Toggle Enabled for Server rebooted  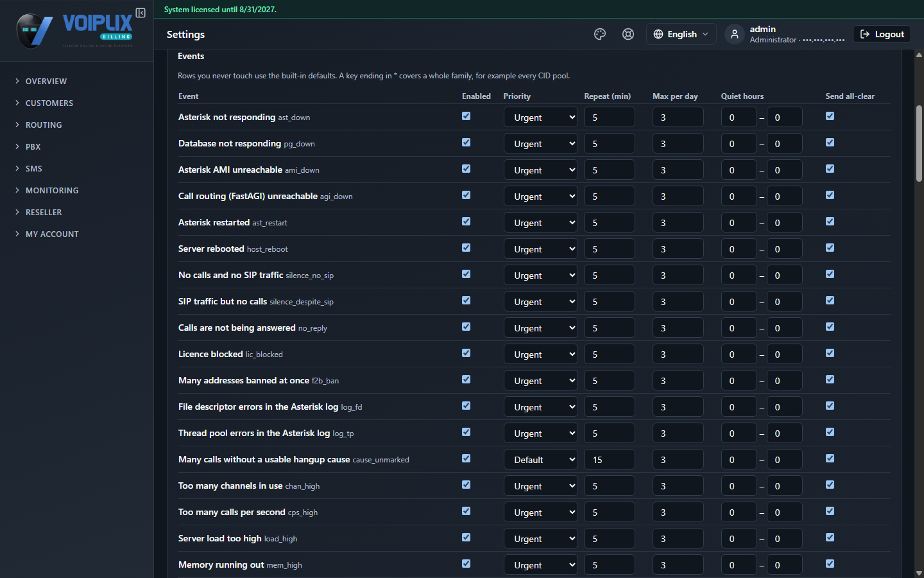pos(466,248)
